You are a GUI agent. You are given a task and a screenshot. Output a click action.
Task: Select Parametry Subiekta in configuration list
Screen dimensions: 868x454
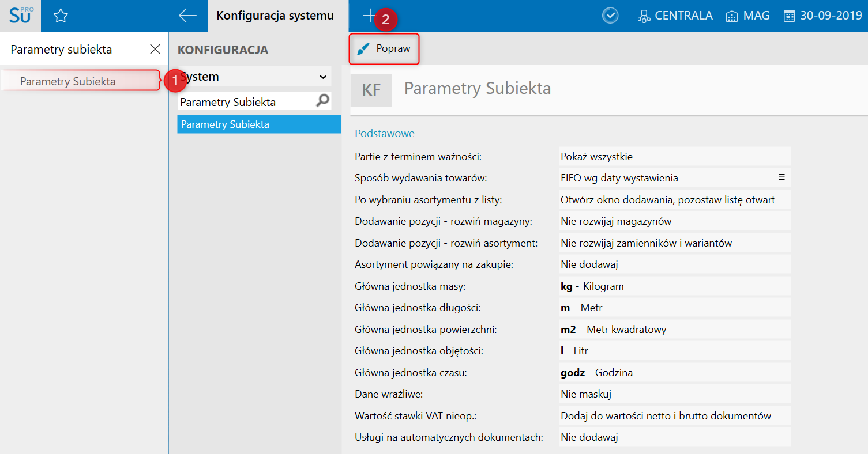[x=258, y=124]
